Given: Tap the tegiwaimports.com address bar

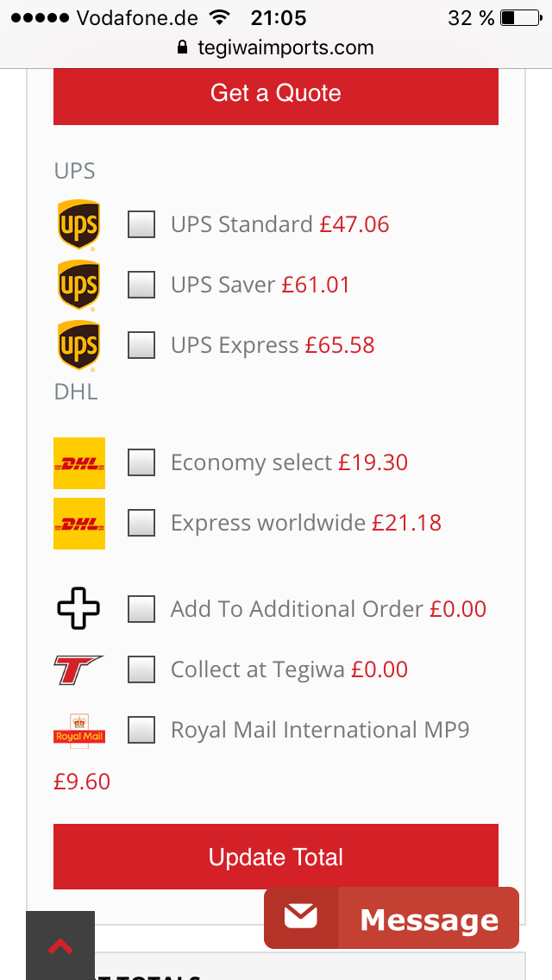Looking at the screenshot, I should click(x=276, y=47).
